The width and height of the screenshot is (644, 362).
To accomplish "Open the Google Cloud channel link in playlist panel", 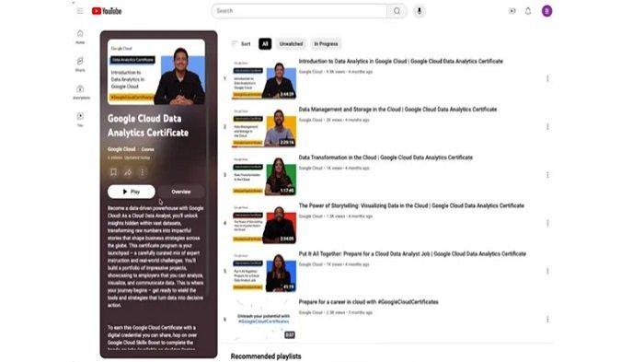I will pyautogui.click(x=121, y=149).
